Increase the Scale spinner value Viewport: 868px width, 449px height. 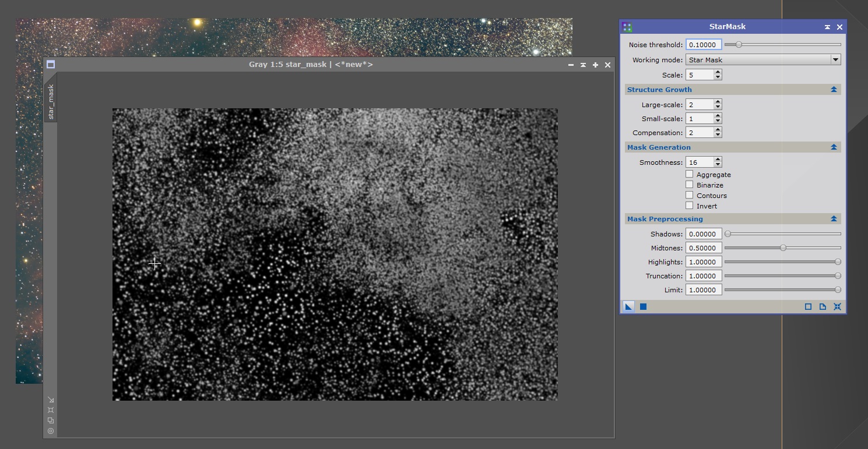click(718, 72)
